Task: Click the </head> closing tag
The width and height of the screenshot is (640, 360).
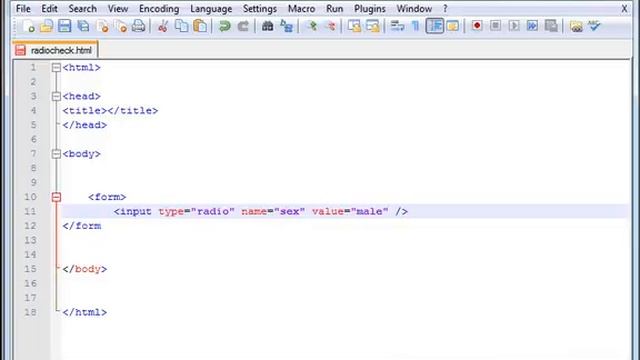Action: tap(84, 125)
